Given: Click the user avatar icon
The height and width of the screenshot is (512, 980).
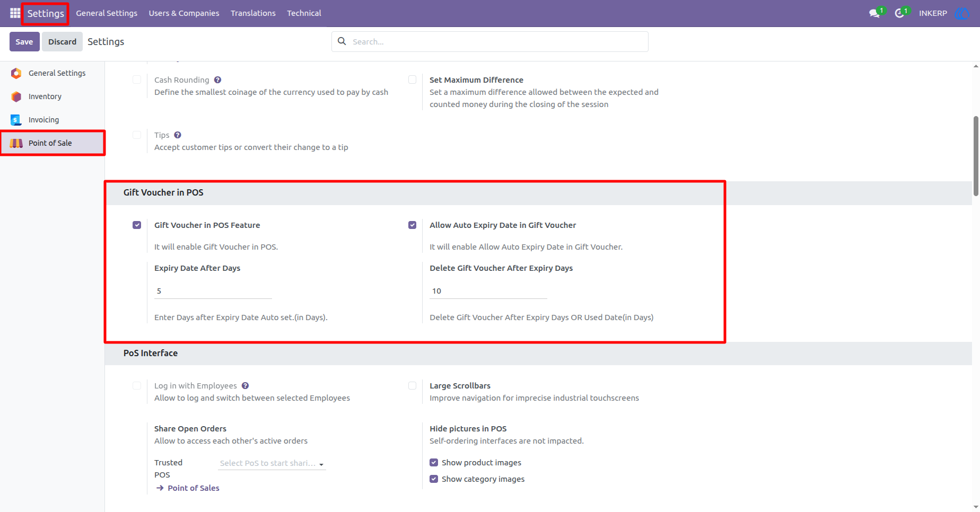Looking at the screenshot, I should coord(961,13).
